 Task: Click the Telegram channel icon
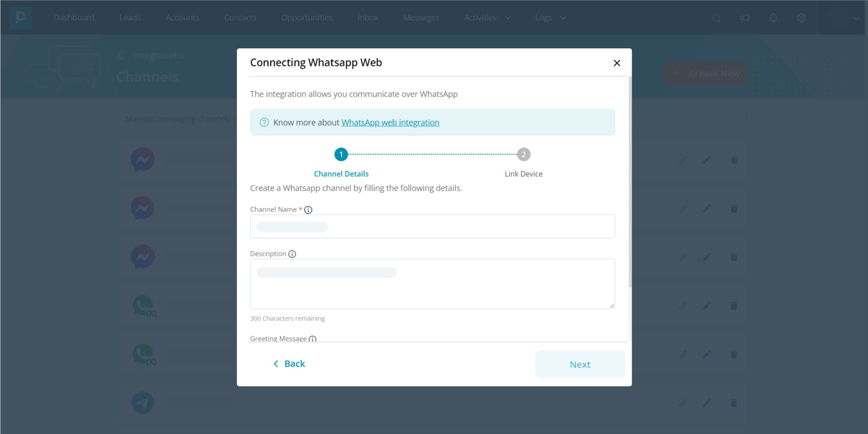(143, 403)
